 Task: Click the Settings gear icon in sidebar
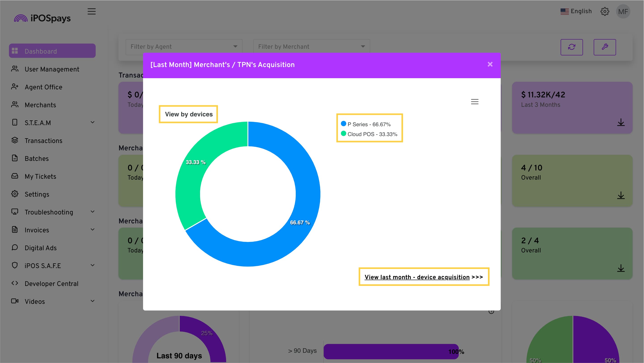(x=15, y=194)
